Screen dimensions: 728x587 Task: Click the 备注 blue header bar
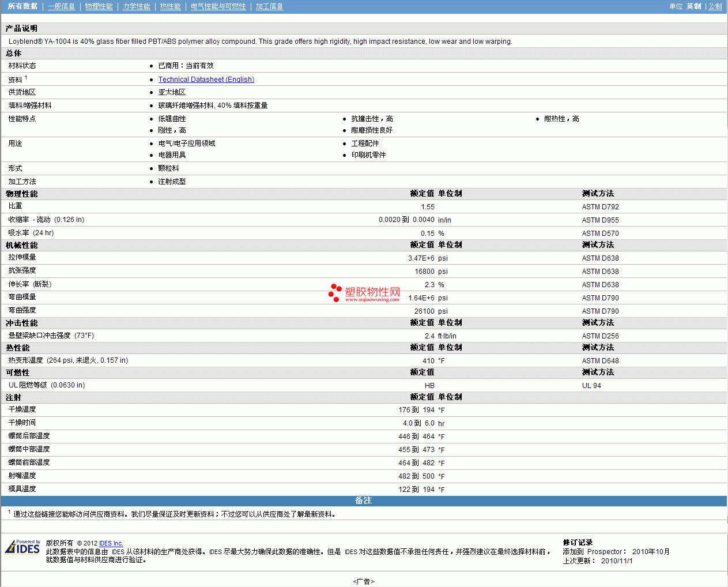click(x=363, y=501)
